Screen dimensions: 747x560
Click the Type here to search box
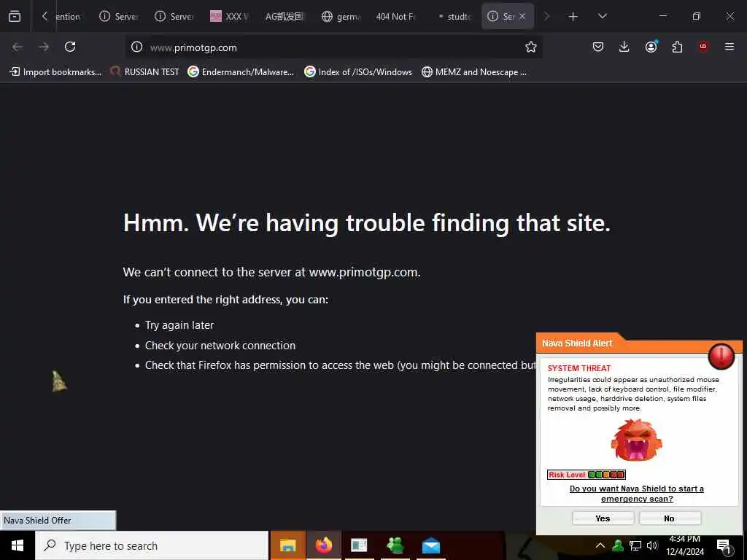point(152,545)
